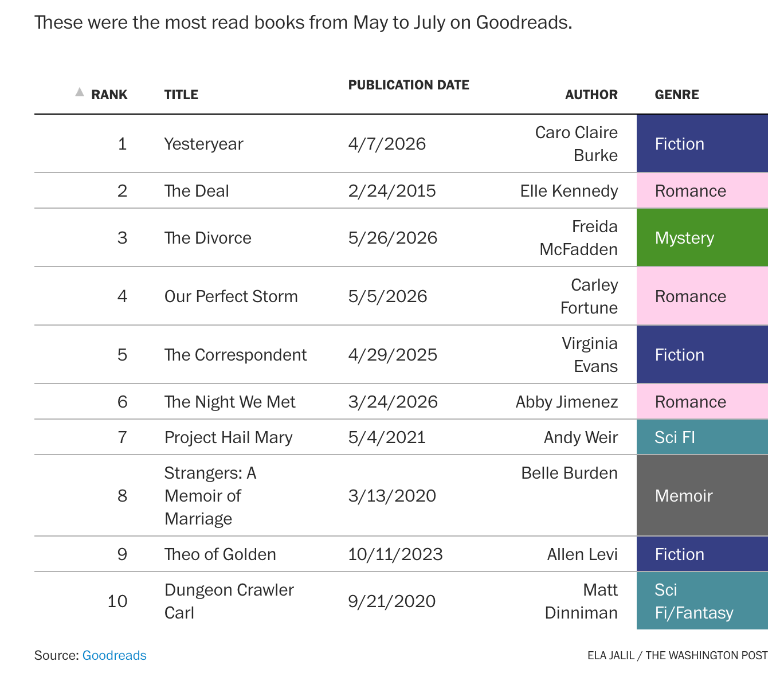Click Strangers: A Memoir of Marriage title
The width and height of the screenshot is (784, 673).
pyautogui.click(x=210, y=496)
